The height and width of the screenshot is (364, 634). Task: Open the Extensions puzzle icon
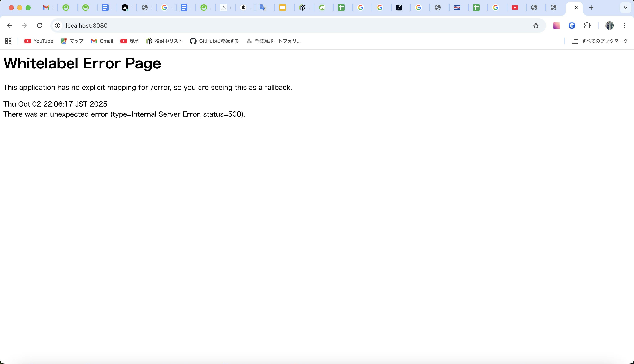point(587,26)
